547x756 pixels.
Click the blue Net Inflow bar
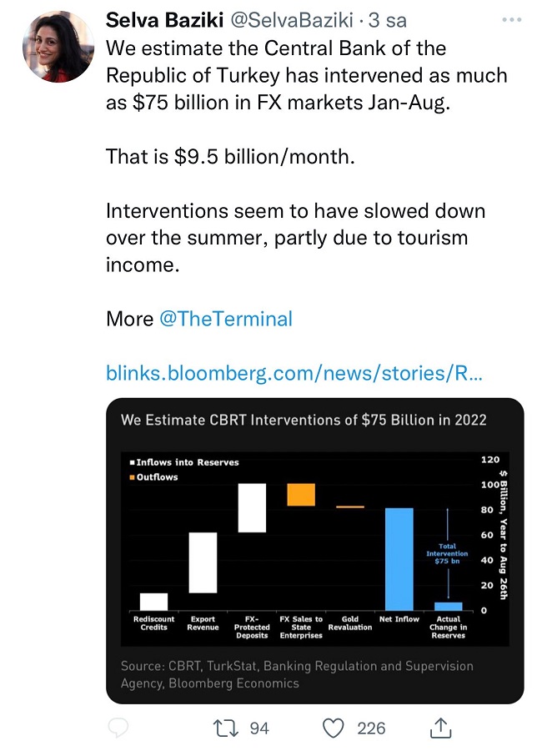click(399, 559)
